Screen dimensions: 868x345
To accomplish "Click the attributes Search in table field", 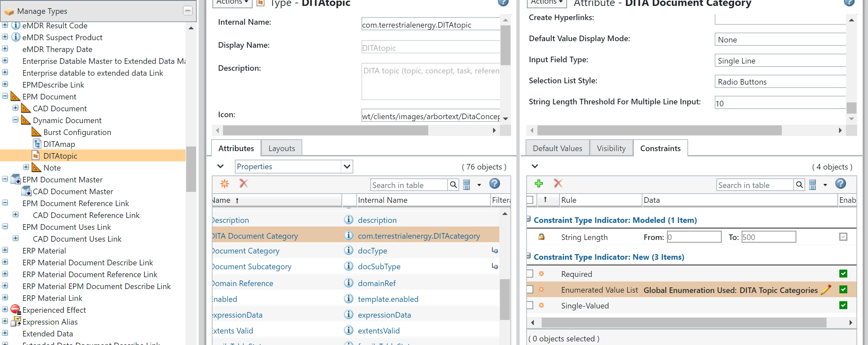I will tap(409, 185).
